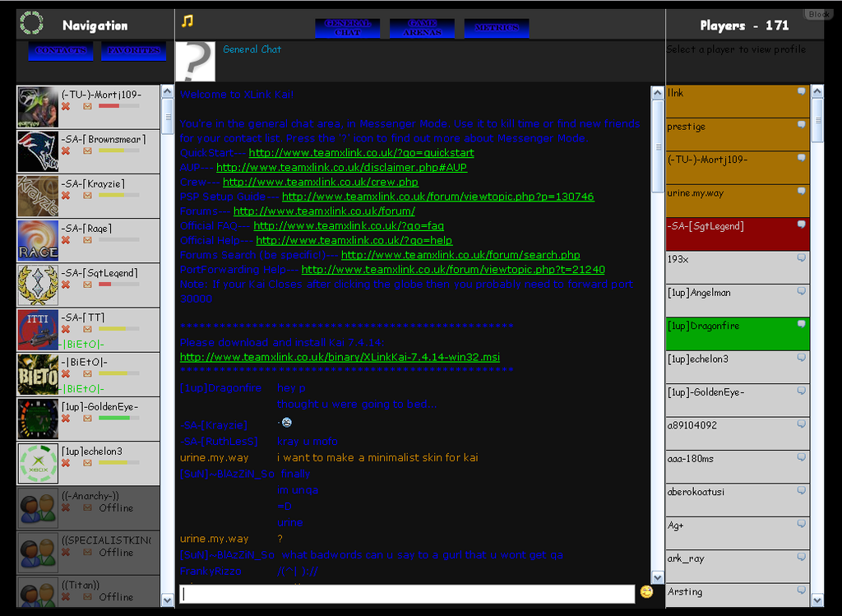Click red X for -SA-[Krayzie]
Image resolution: width=842 pixels, height=616 pixels.
[x=66, y=196]
